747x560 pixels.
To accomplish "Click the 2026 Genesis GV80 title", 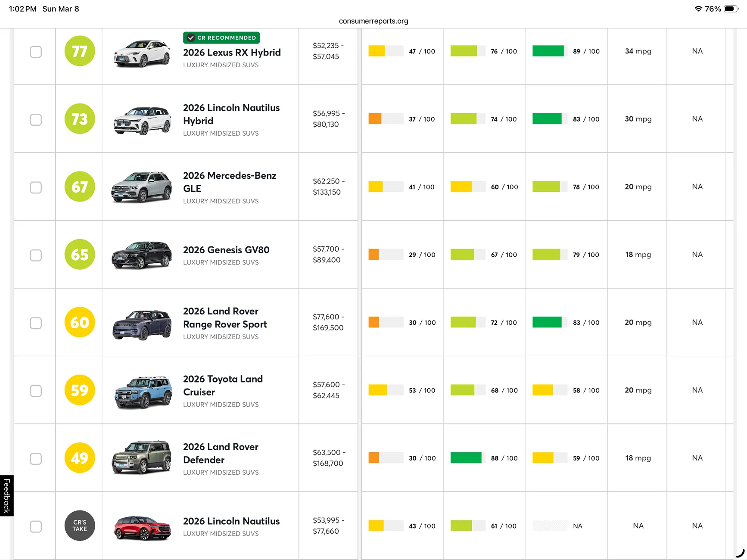I will [x=226, y=250].
